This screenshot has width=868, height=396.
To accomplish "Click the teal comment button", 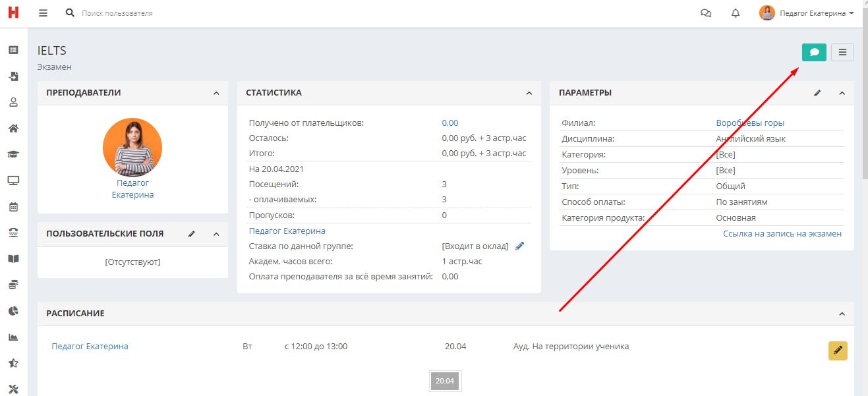I will [814, 52].
